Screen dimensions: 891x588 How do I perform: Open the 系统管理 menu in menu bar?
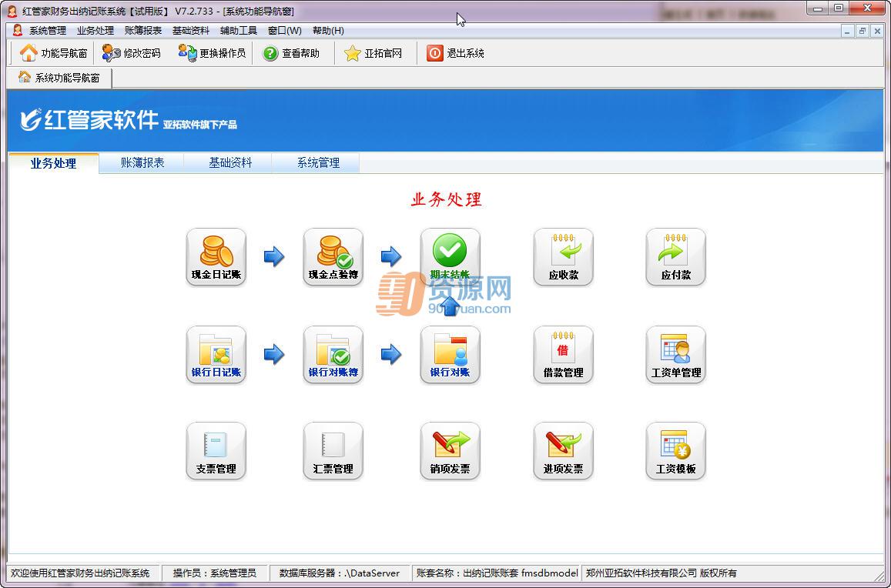[48, 31]
